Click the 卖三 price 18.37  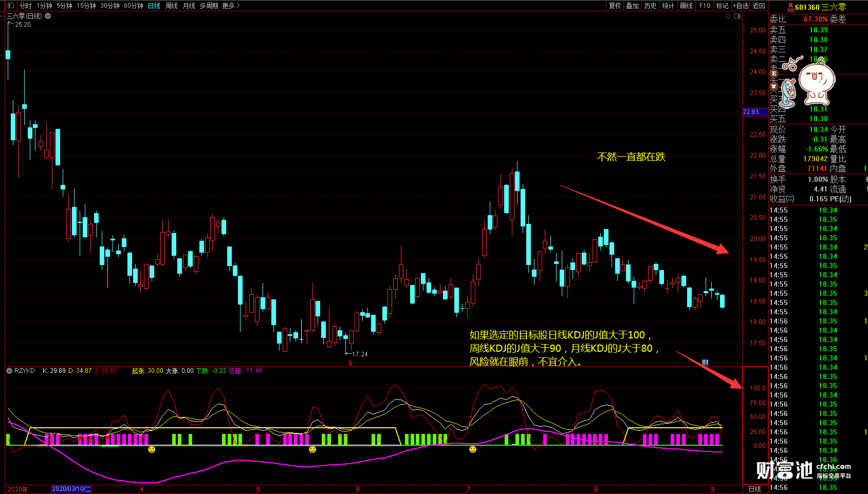819,49
